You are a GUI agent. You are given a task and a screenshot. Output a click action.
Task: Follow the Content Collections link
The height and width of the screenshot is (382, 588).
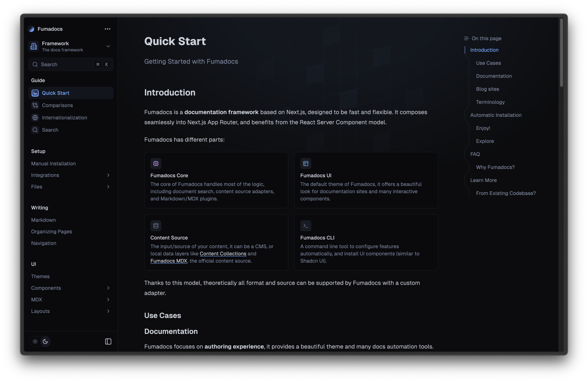[x=223, y=254]
